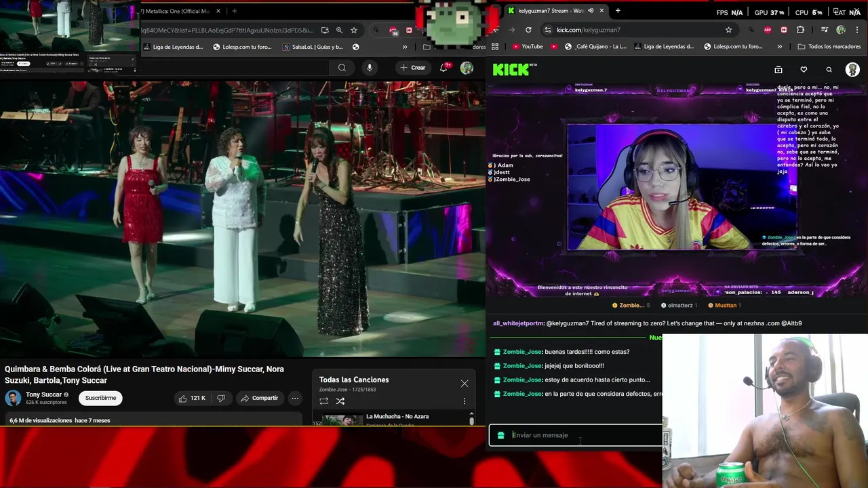868x488 pixels.
Task: Open the Kick browse icon in header
Action: click(778, 69)
